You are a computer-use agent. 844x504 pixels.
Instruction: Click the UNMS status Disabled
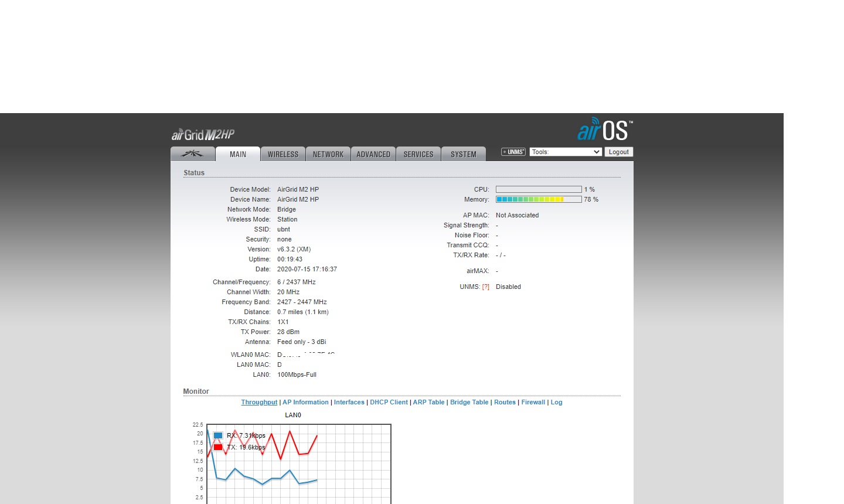[x=508, y=287]
